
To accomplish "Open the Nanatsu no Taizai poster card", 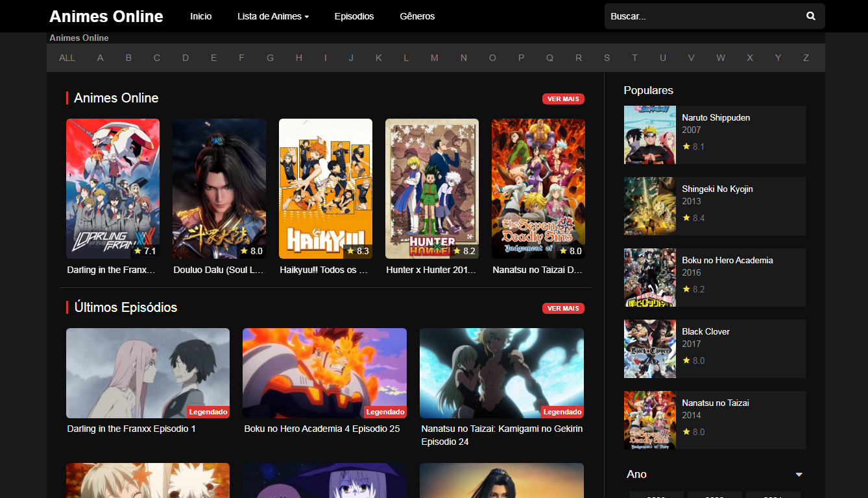I will coord(538,189).
